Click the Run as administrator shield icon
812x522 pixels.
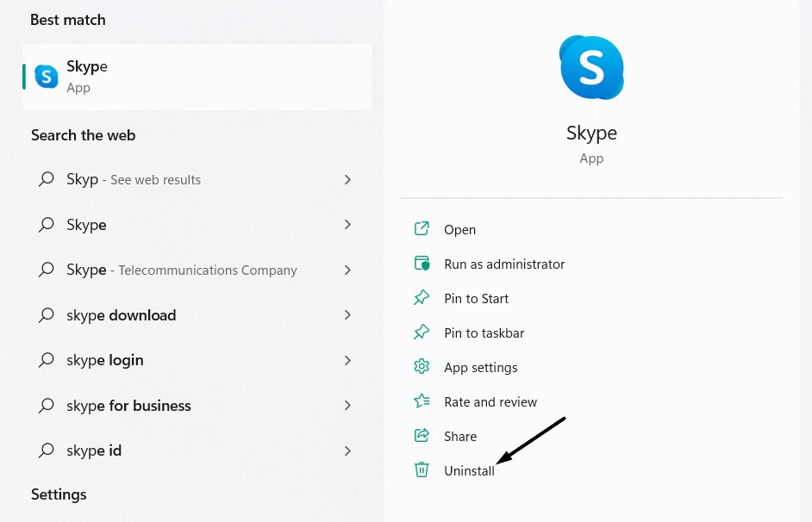(422, 264)
